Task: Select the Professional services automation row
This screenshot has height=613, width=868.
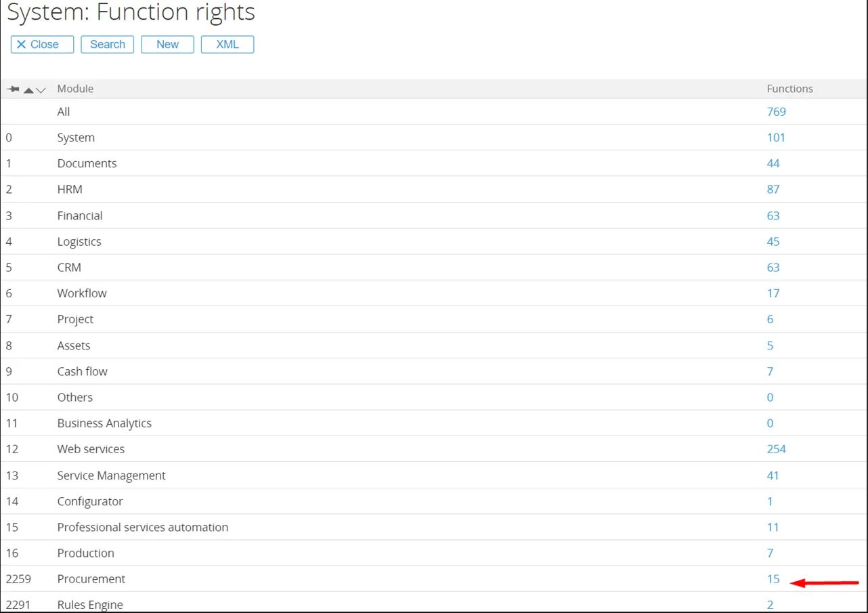Action: coord(142,527)
